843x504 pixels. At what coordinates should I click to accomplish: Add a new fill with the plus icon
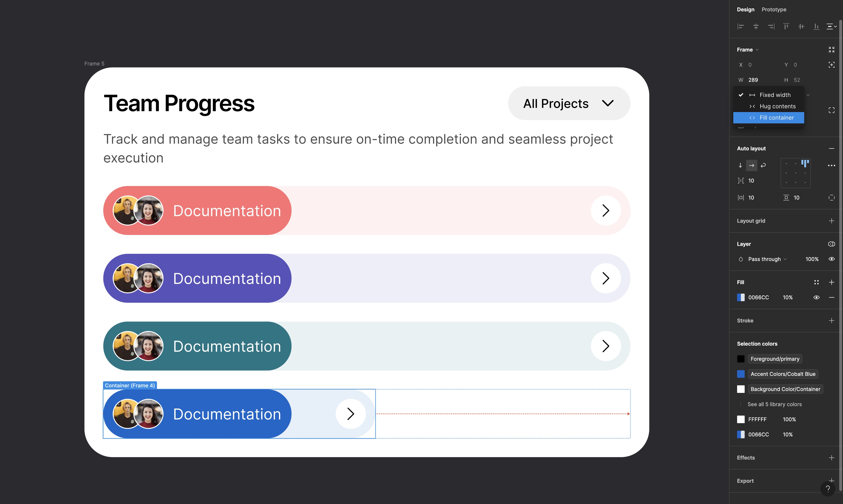point(832,282)
